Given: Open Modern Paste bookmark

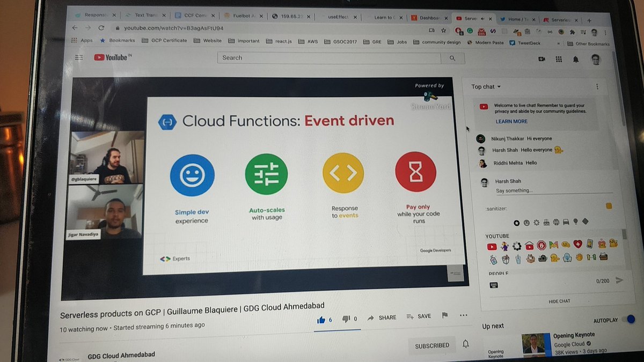Looking at the screenshot, I should 485,42.
